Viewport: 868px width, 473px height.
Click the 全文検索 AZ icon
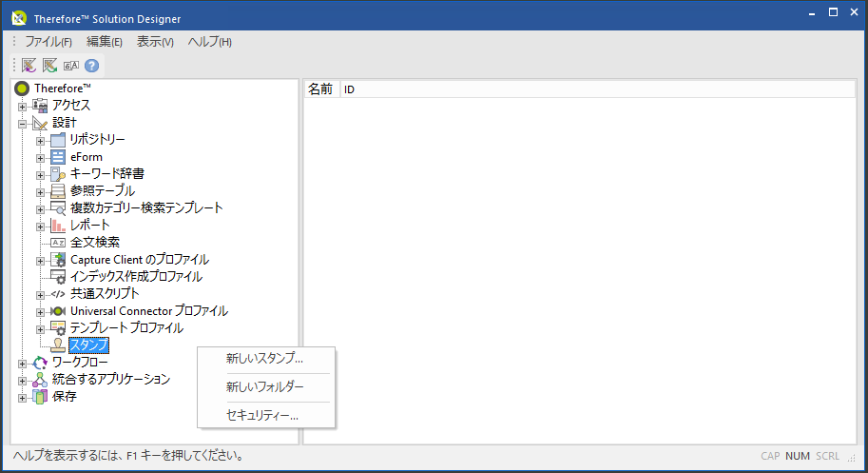[x=58, y=243]
